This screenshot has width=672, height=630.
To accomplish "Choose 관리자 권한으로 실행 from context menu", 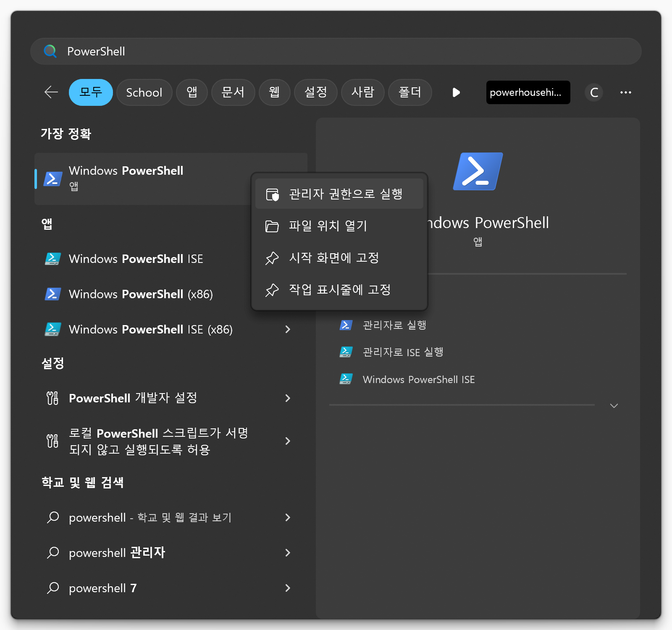I will pyautogui.click(x=339, y=194).
